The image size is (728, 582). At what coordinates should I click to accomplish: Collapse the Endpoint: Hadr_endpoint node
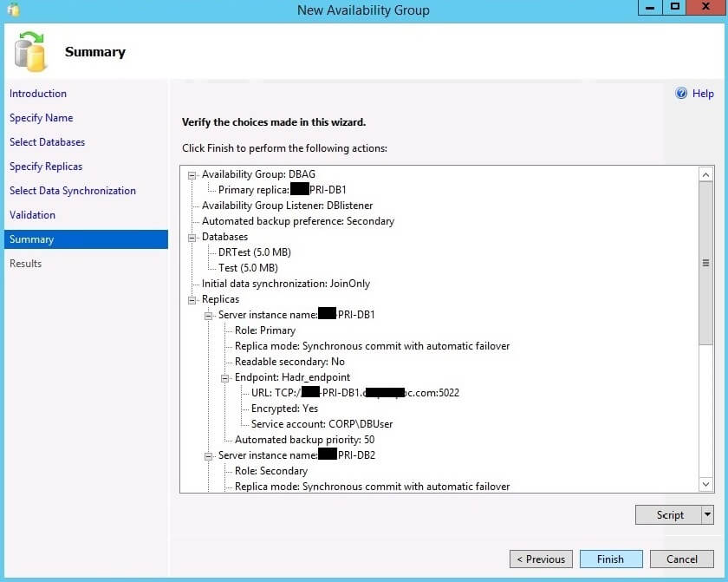(x=225, y=377)
